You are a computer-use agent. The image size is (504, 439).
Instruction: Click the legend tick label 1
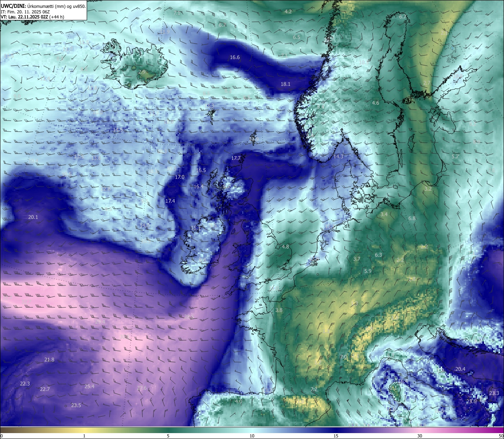(84, 436)
